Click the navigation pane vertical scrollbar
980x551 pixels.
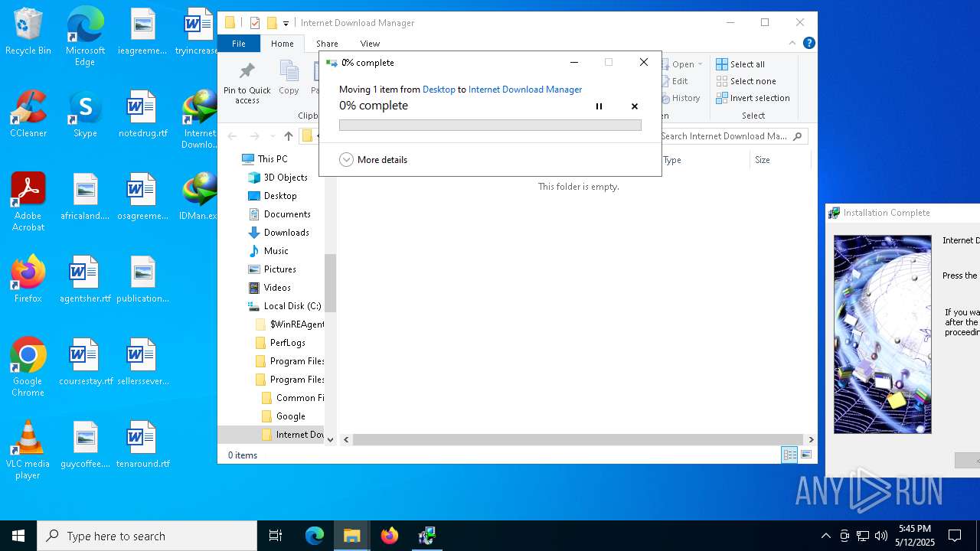pos(330,282)
